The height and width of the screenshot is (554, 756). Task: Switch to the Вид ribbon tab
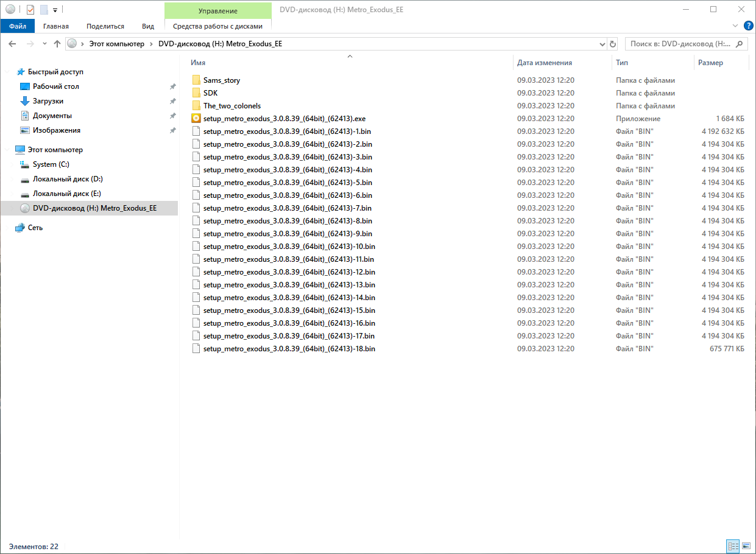coord(148,26)
